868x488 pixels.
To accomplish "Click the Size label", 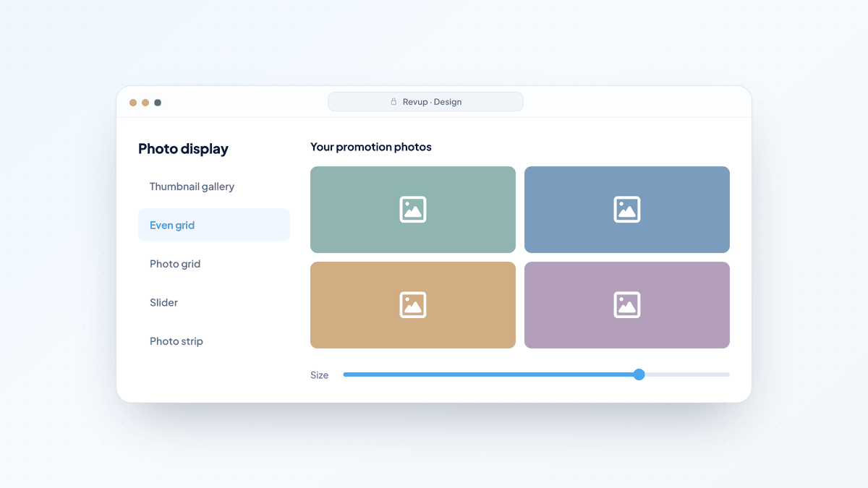I will pyautogui.click(x=319, y=375).
